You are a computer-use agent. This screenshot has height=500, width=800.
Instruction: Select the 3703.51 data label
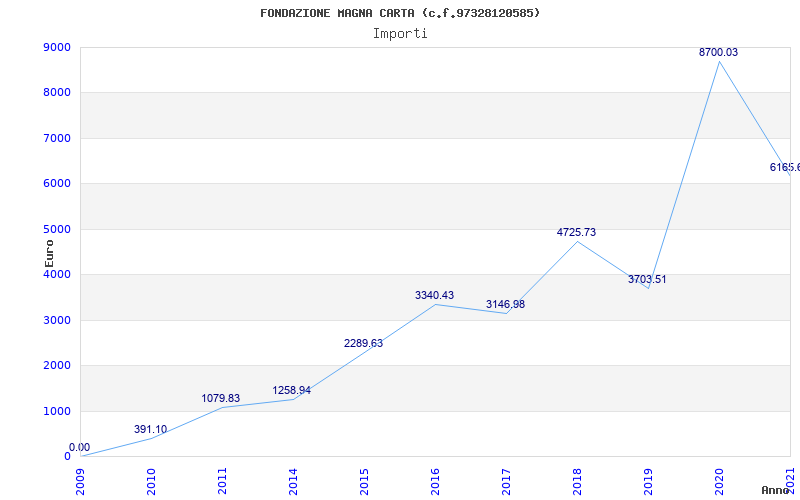647,280
